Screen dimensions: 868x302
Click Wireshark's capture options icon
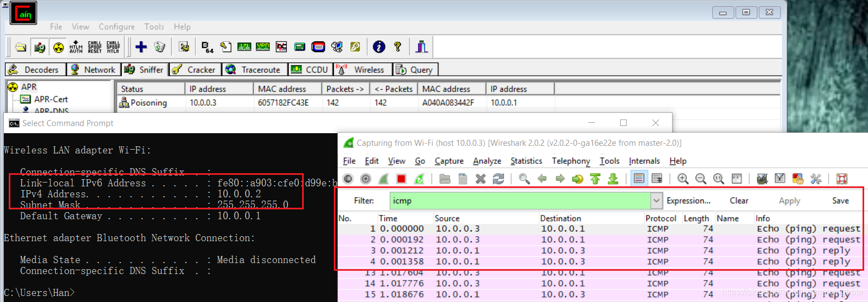pos(366,179)
